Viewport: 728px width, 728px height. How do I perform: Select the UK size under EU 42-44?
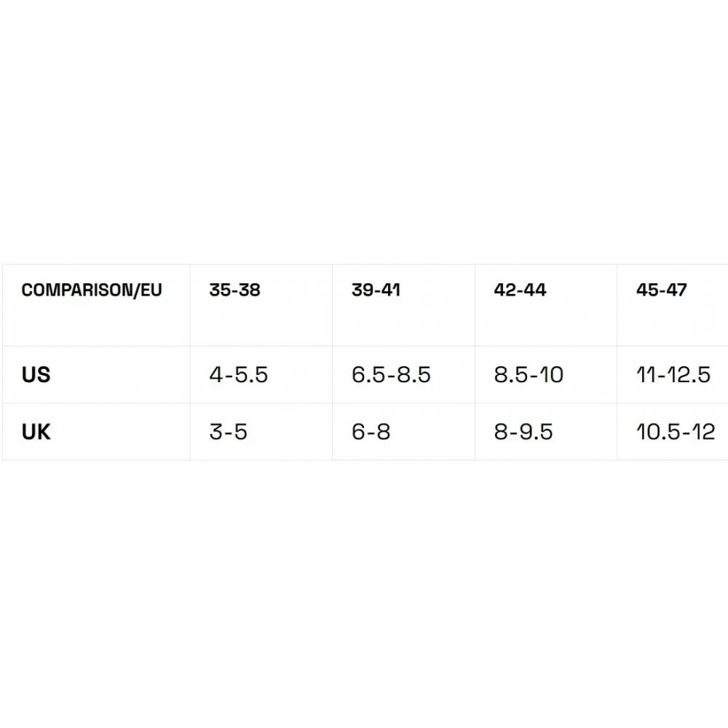click(523, 432)
